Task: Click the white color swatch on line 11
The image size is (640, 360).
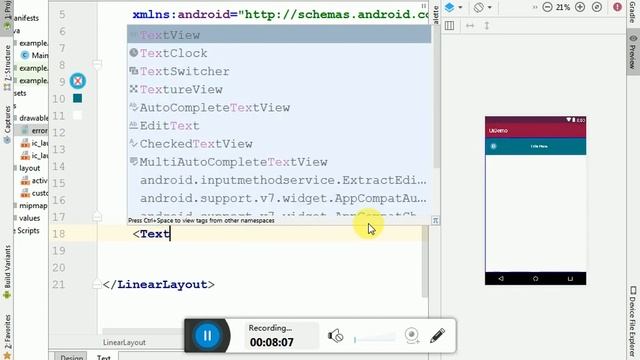Action: pos(78,116)
